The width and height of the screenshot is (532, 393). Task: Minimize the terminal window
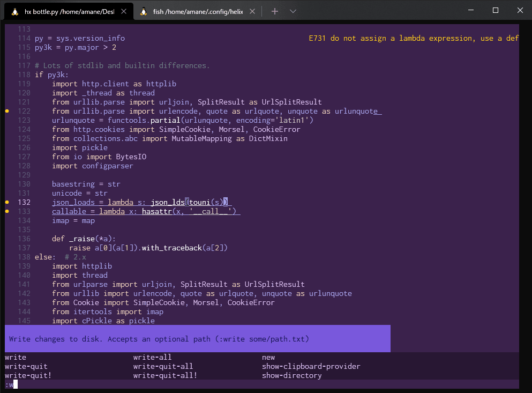470,11
